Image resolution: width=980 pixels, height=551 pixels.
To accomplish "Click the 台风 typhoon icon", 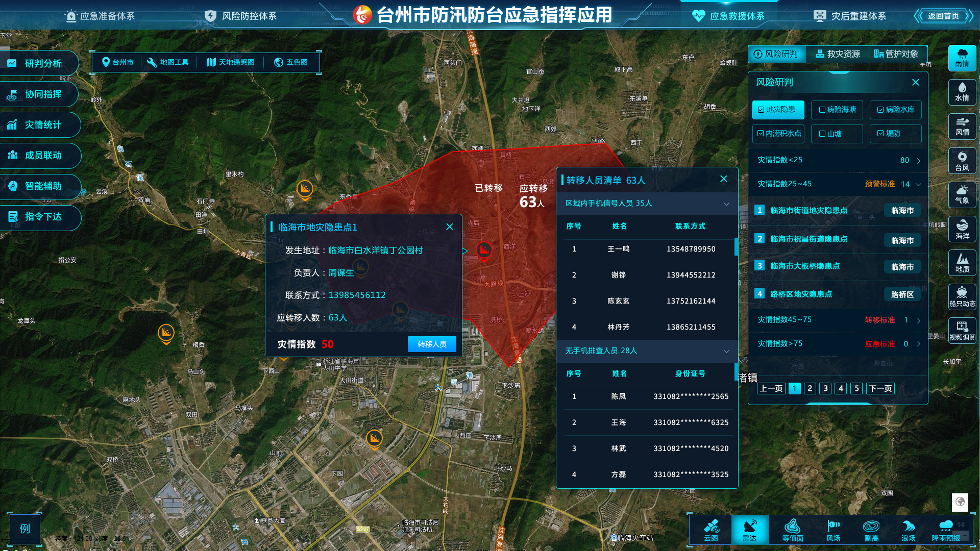I will point(962,161).
